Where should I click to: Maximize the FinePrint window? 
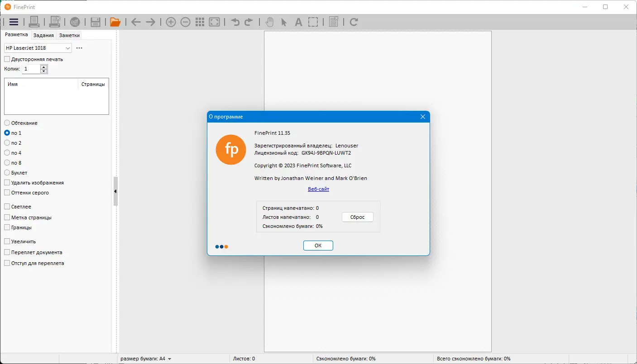[x=605, y=7]
